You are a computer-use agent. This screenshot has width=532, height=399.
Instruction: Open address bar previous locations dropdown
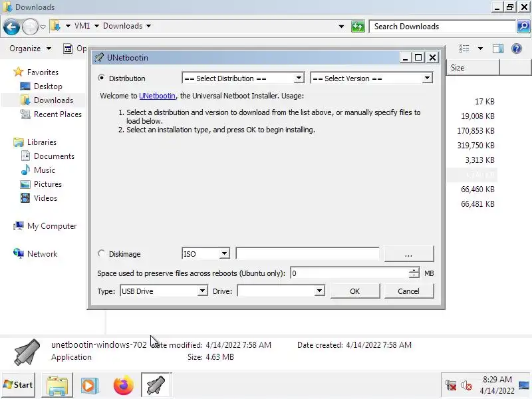[x=341, y=27]
